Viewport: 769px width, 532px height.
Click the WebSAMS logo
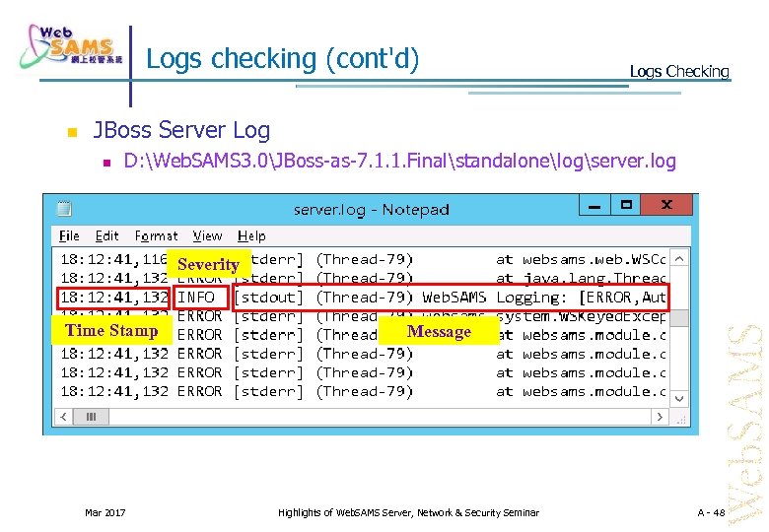71,47
